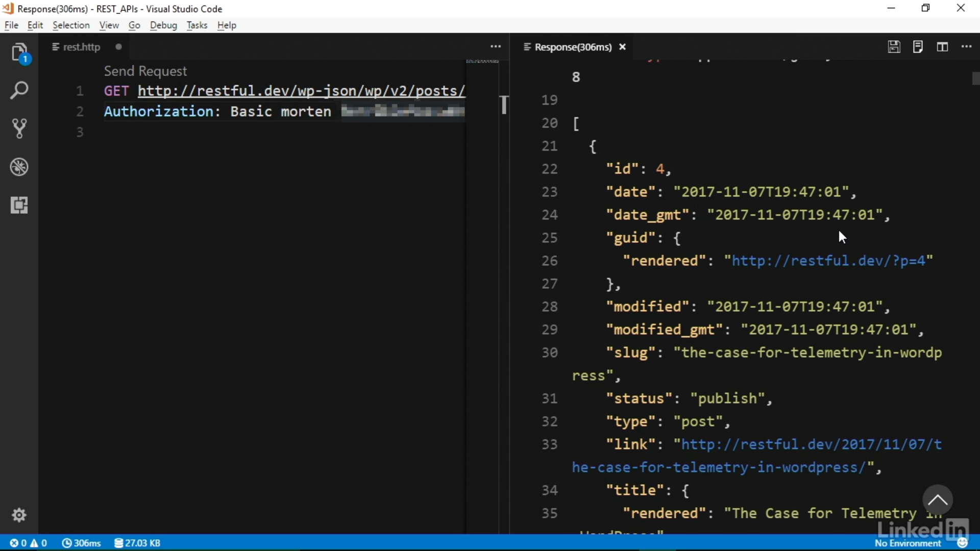Click the response editor vertical scrollbar thumb
980x551 pixels.
975,78
